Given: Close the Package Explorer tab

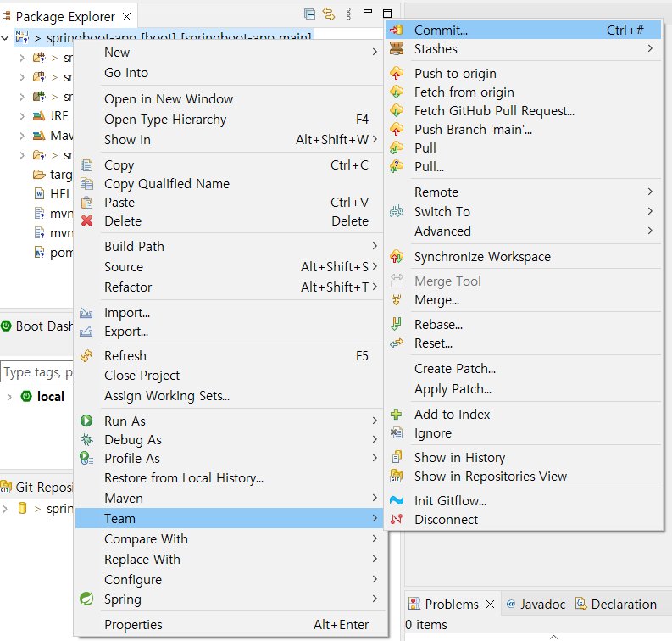Looking at the screenshot, I should tap(126, 17).
